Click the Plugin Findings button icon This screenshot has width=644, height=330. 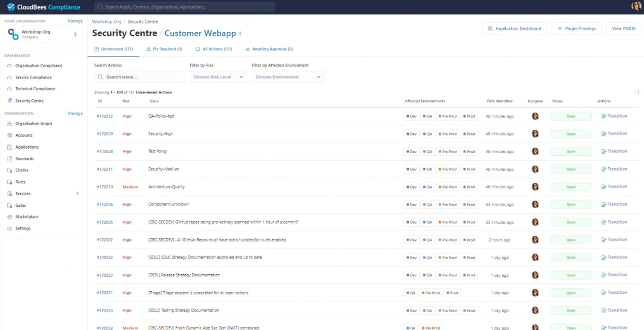(x=560, y=29)
